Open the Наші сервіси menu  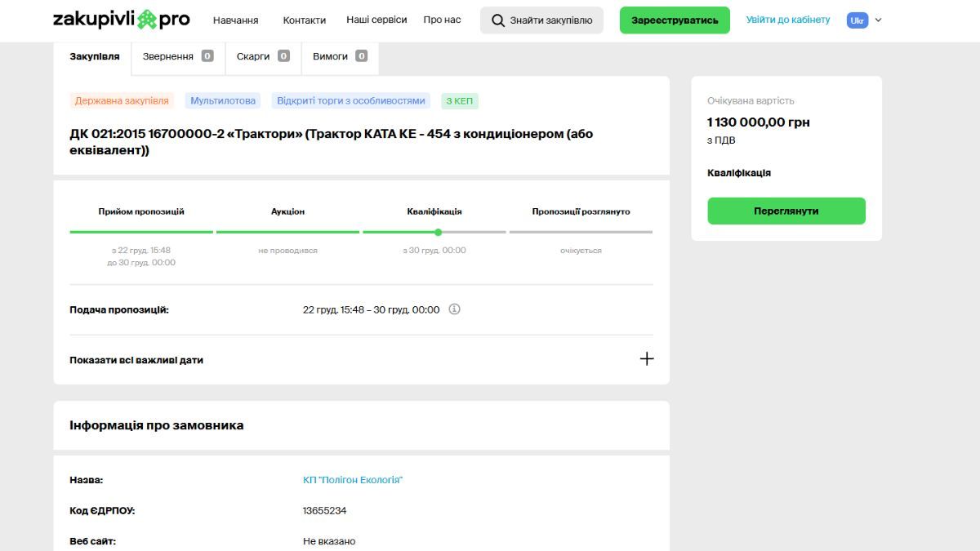point(376,20)
